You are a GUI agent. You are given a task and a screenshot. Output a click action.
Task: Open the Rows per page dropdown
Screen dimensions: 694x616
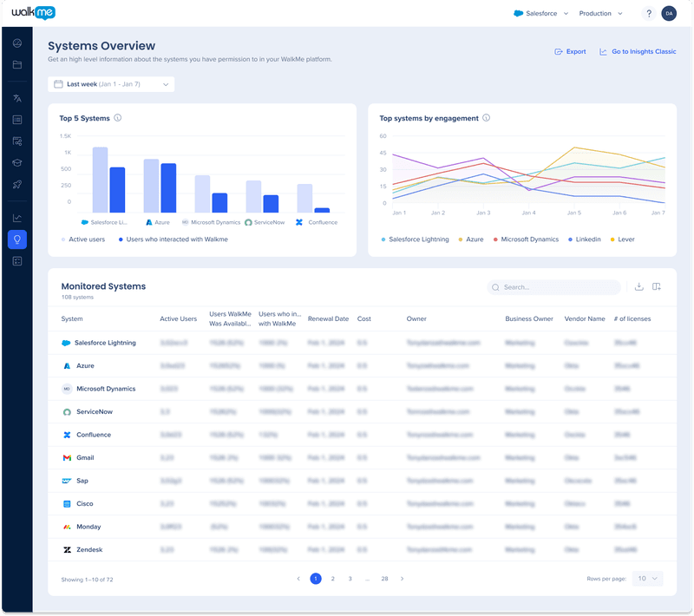pos(646,578)
